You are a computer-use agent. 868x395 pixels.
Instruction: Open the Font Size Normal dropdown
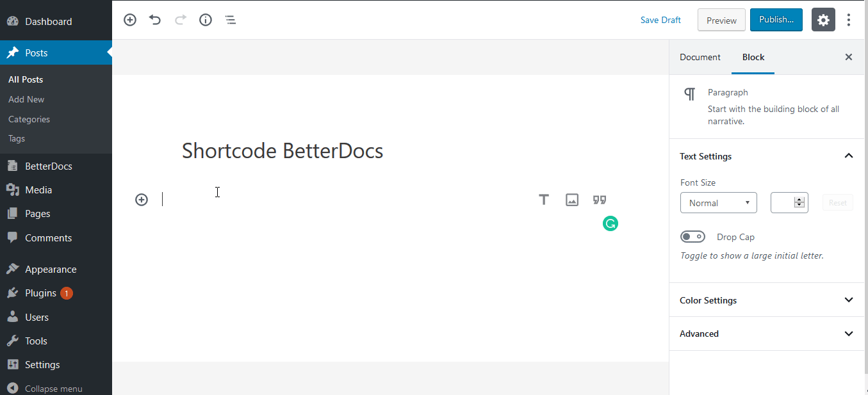coord(719,203)
